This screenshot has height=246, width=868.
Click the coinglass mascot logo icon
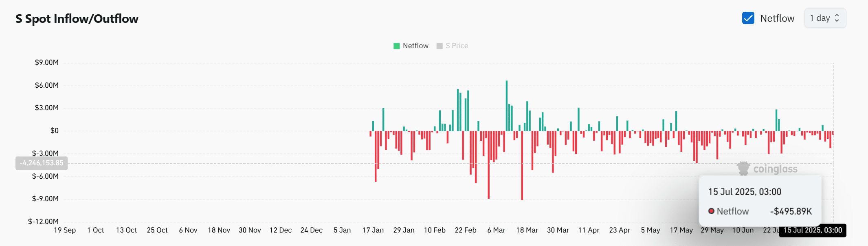coord(743,168)
